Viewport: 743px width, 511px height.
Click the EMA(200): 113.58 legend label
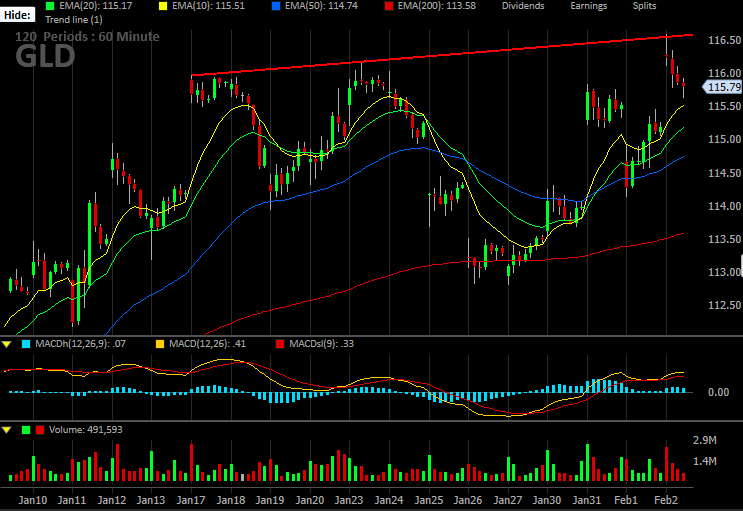pos(436,6)
